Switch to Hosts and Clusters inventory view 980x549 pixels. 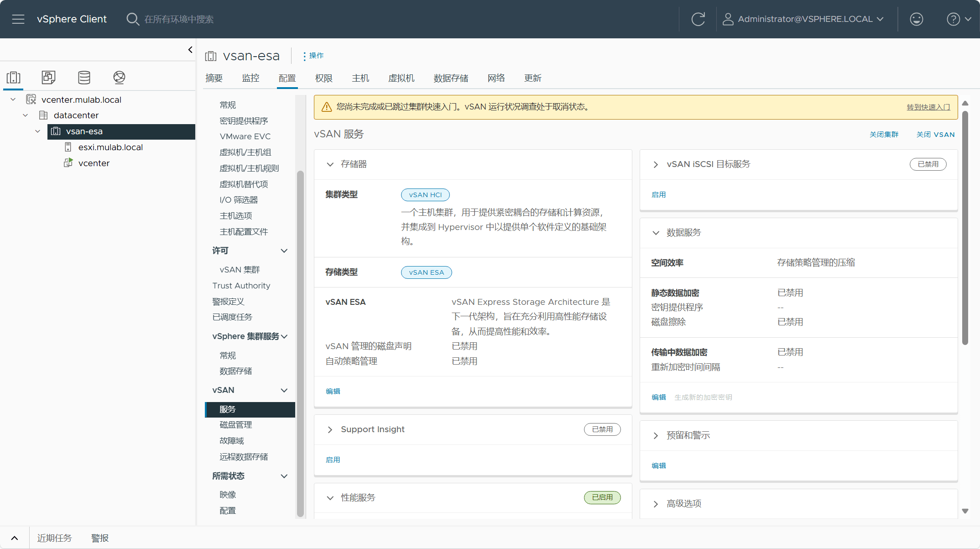[x=13, y=77]
